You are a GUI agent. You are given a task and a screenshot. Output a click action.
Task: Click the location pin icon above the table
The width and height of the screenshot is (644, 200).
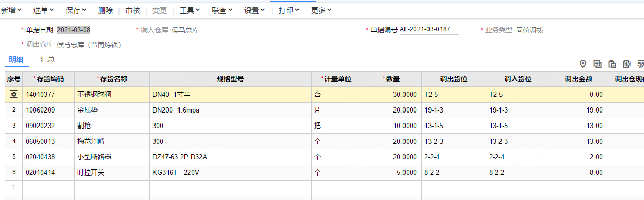point(583,64)
